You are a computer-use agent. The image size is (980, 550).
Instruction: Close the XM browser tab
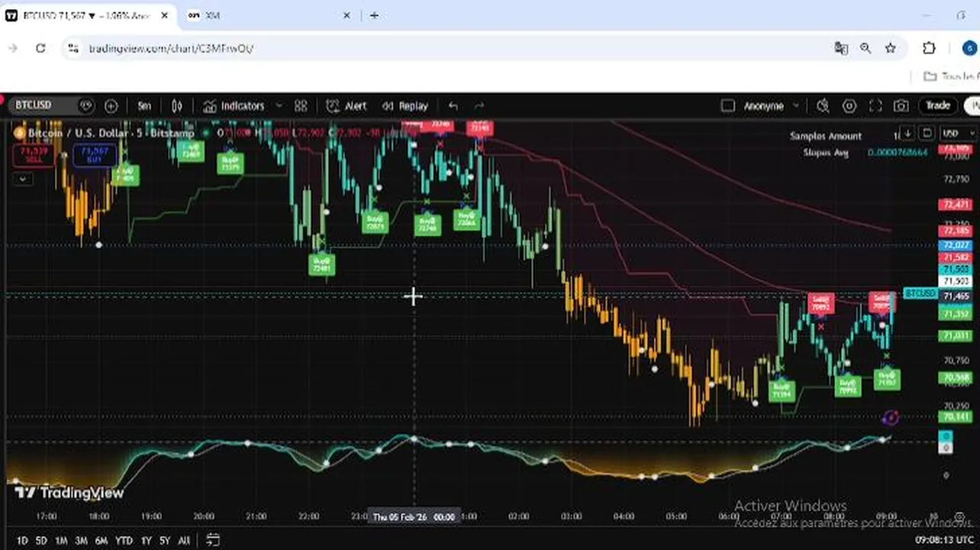coord(347,15)
